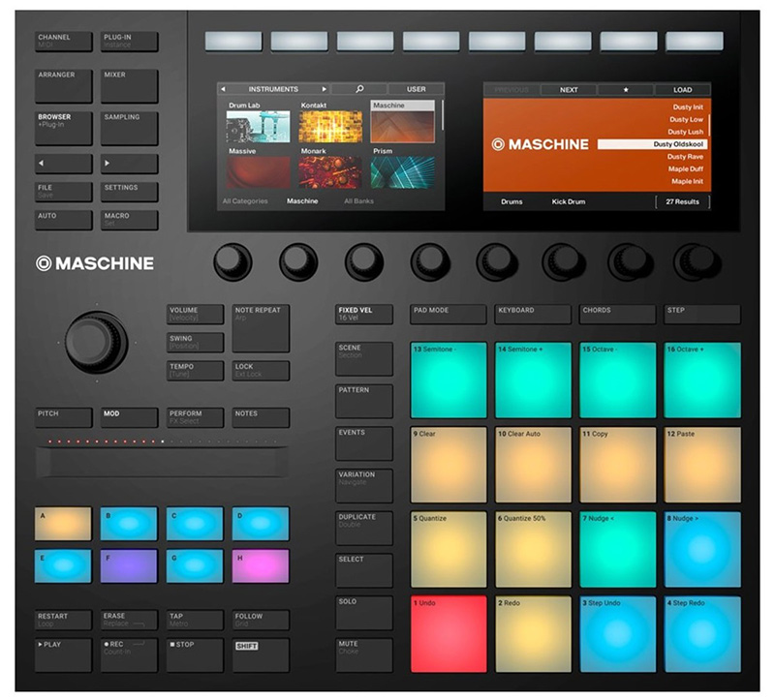The width and height of the screenshot is (775, 700).
Task: Tap pad 8 Nudge right
Action: coord(702,549)
